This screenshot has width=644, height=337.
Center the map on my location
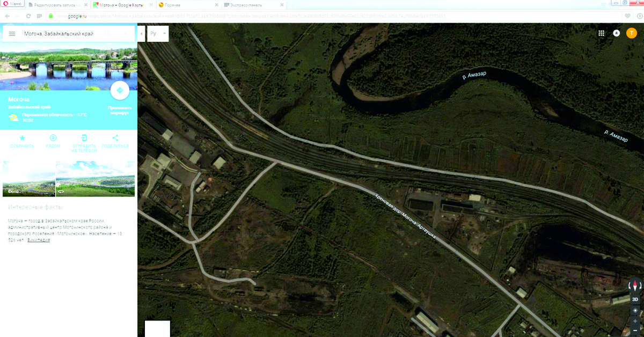point(635,311)
